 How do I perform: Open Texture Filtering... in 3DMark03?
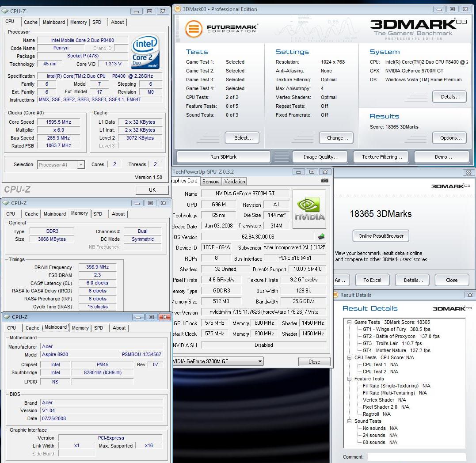(x=381, y=157)
